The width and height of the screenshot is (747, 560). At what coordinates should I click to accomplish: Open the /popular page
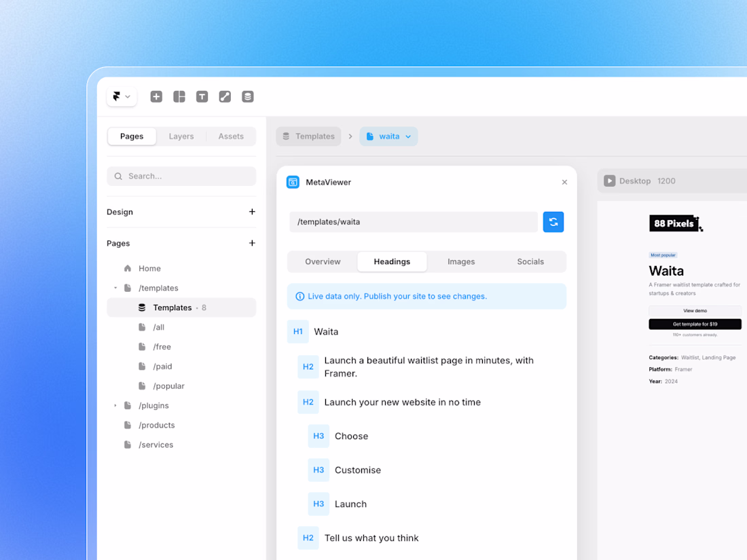point(181,386)
